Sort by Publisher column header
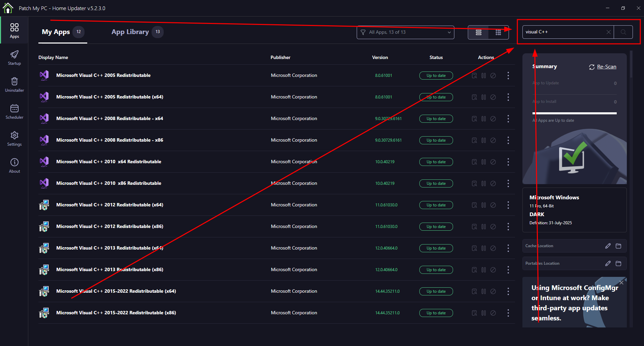644x346 pixels. (280, 57)
